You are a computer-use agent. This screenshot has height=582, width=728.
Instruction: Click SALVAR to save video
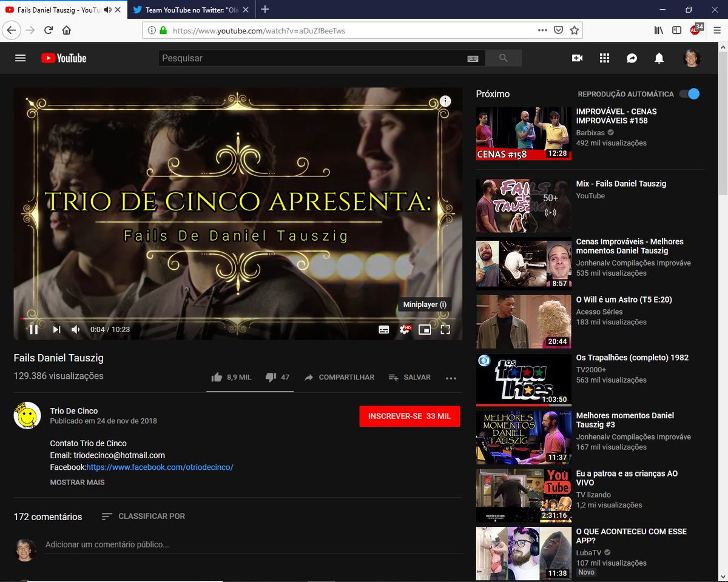pyautogui.click(x=409, y=377)
